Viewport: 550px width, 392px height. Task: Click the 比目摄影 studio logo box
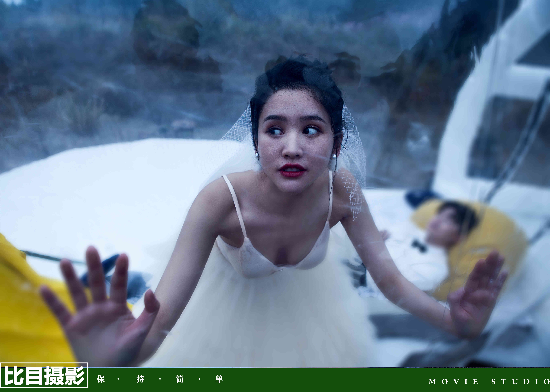[x=44, y=375]
